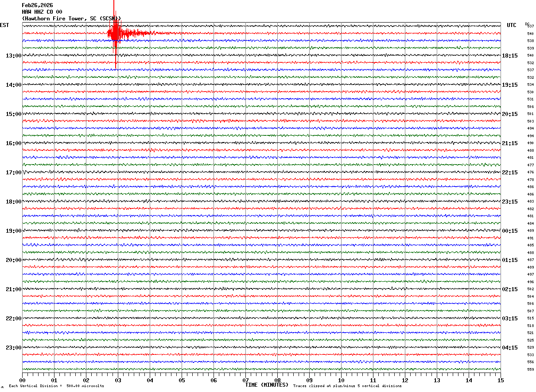
Task: Click the DC offset value 534
Action: coord(531,85)
